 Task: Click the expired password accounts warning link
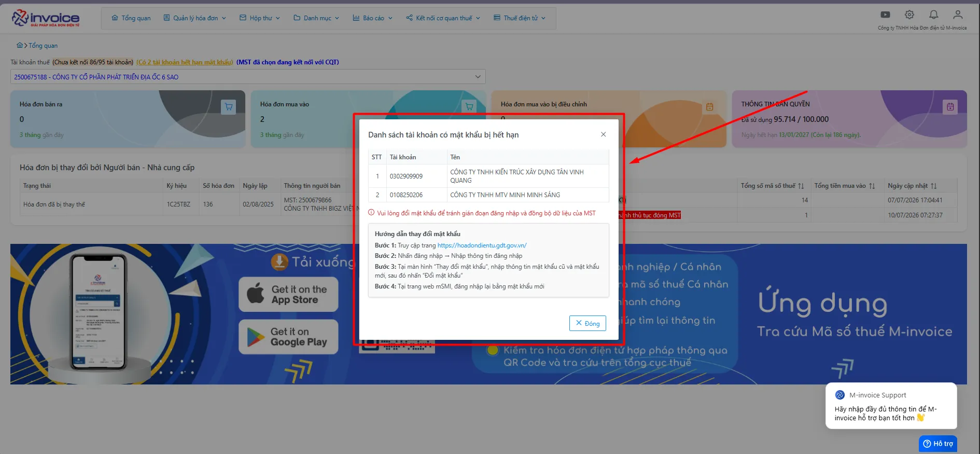click(x=185, y=62)
